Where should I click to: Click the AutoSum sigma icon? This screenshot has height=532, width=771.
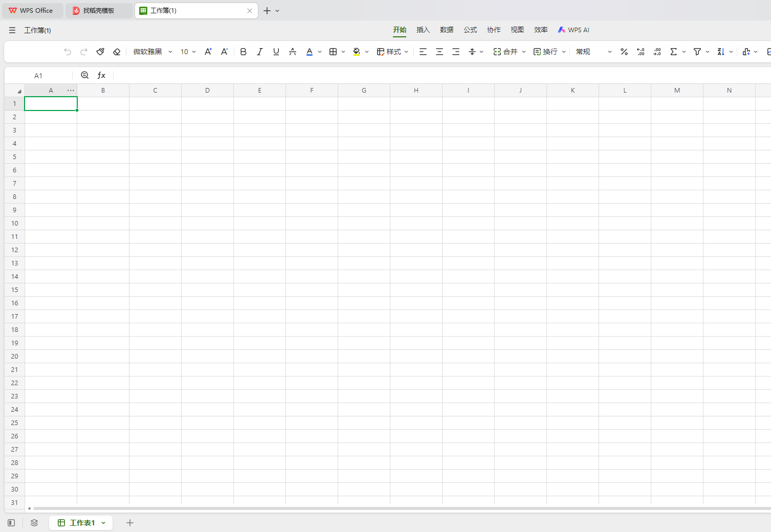click(673, 52)
